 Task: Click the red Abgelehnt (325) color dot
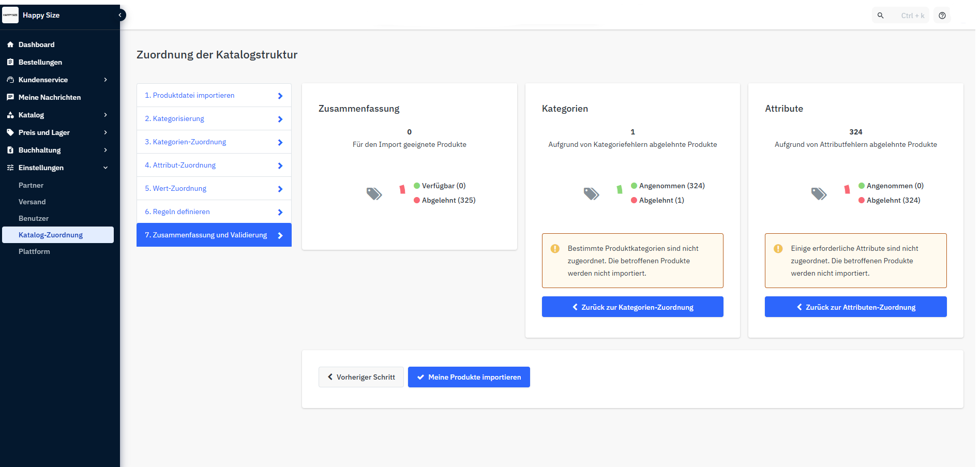417,200
